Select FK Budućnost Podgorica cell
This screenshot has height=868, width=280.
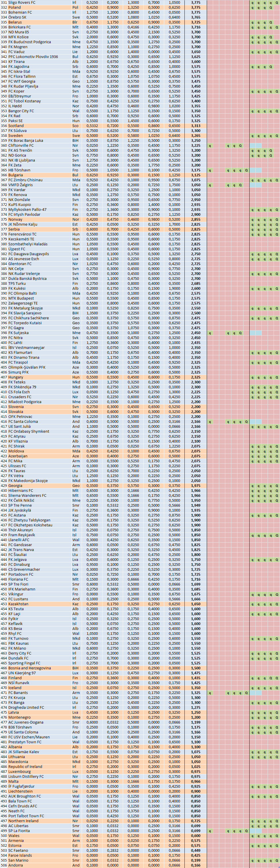coord(30,42)
